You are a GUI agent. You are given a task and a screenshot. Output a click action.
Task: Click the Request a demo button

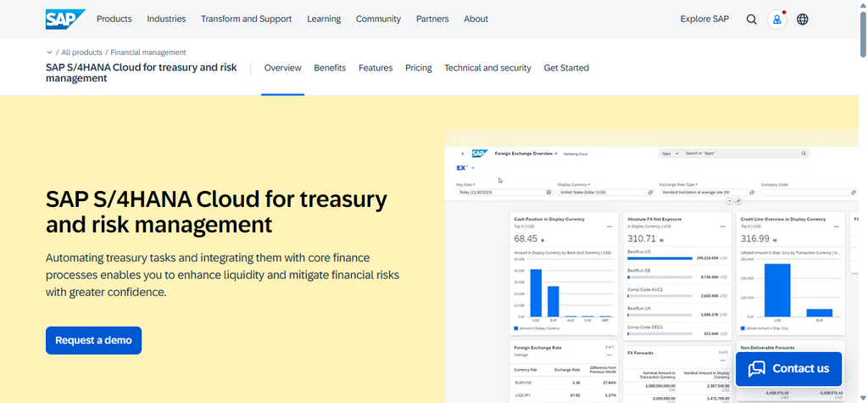click(x=93, y=340)
